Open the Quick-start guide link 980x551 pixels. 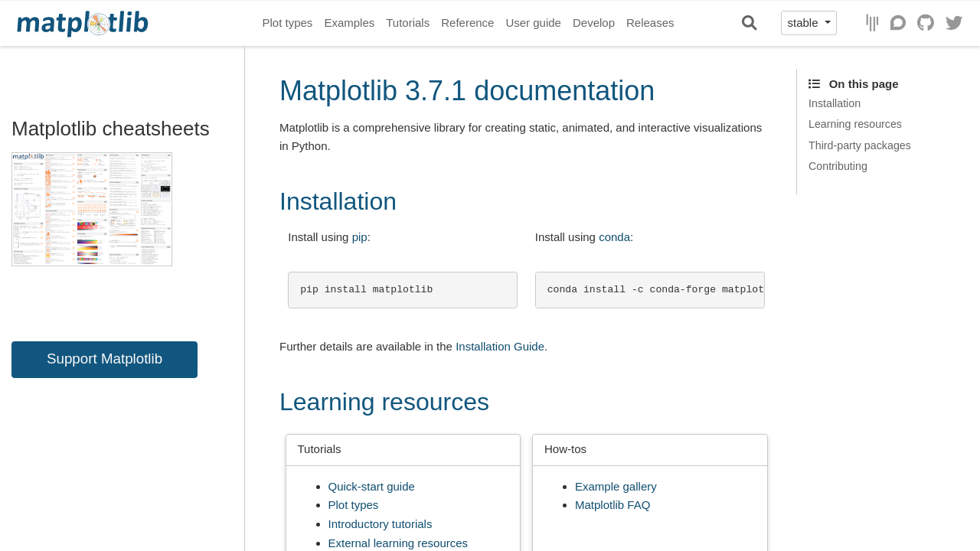[371, 487]
